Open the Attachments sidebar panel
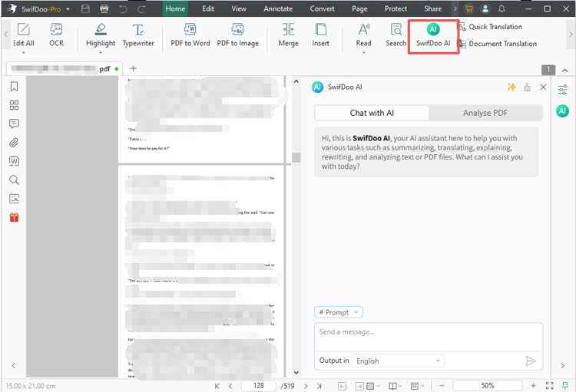This screenshot has width=576, height=392. (14, 143)
